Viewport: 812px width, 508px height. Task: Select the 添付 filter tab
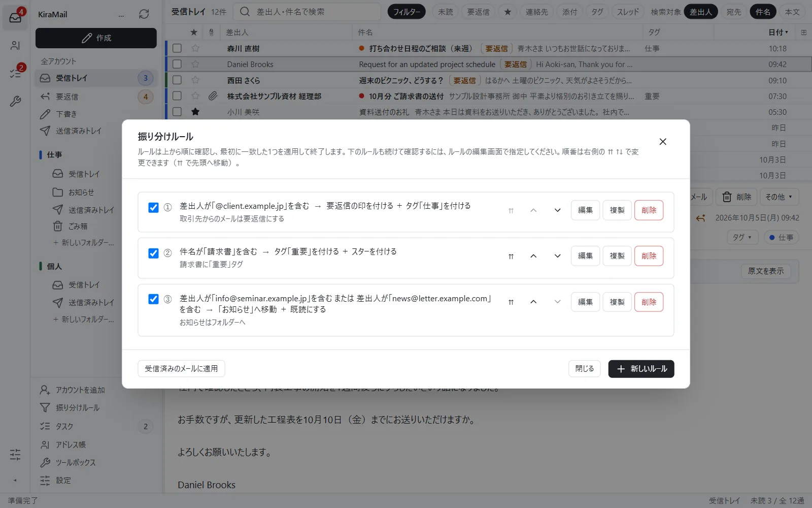click(569, 12)
